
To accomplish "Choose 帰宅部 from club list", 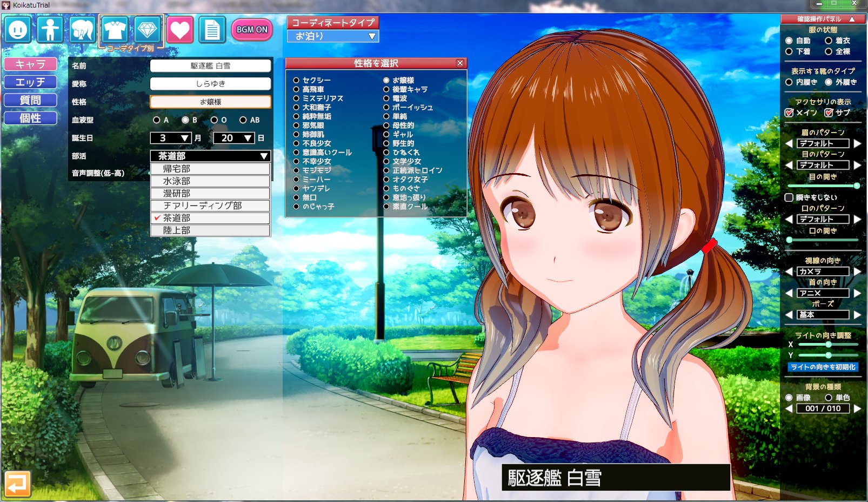I will click(210, 169).
